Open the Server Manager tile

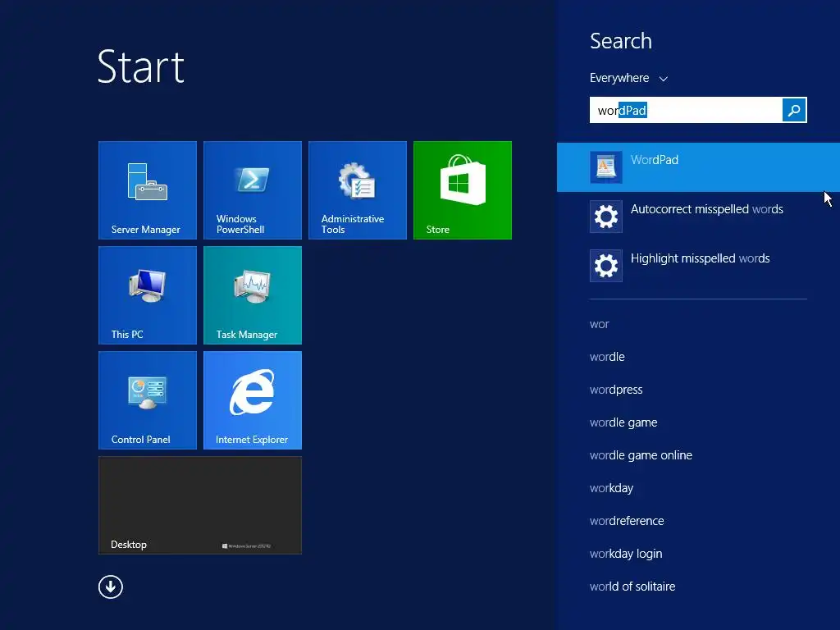(x=148, y=190)
